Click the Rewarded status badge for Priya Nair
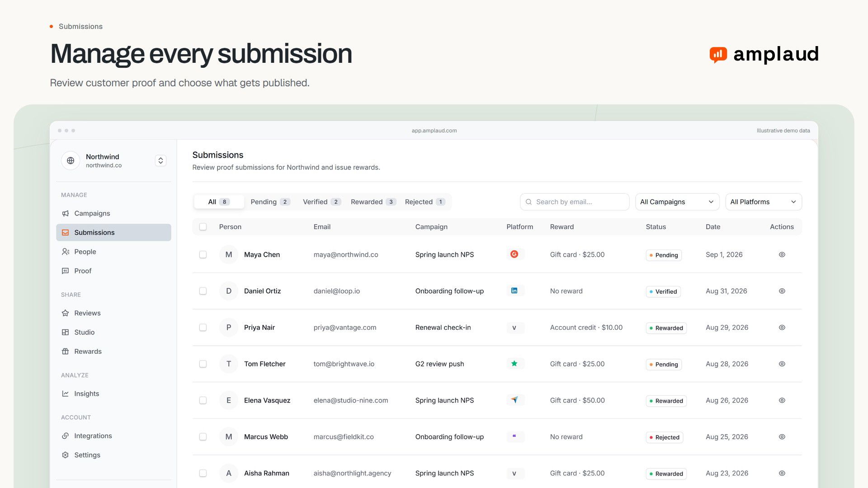868x488 pixels. point(666,328)
